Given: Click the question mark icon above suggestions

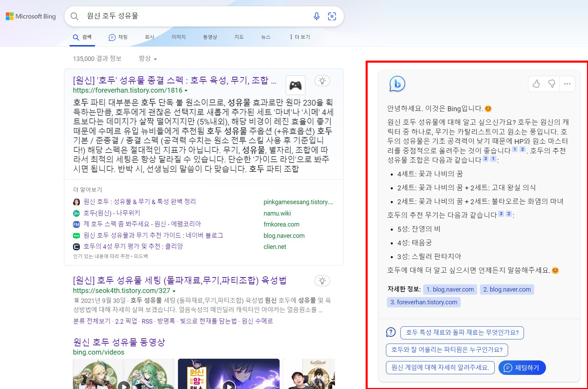Looking at the screenshot, I should coord(391,332).
